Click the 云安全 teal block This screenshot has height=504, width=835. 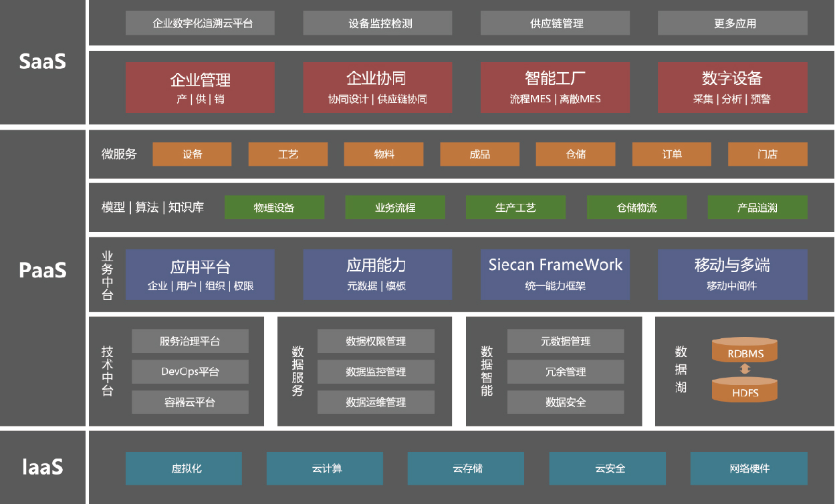[x=608, y=469]
